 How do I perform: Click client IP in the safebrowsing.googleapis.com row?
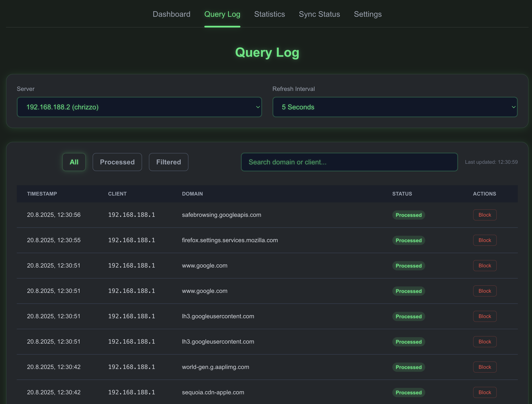(x=131, y=215)
